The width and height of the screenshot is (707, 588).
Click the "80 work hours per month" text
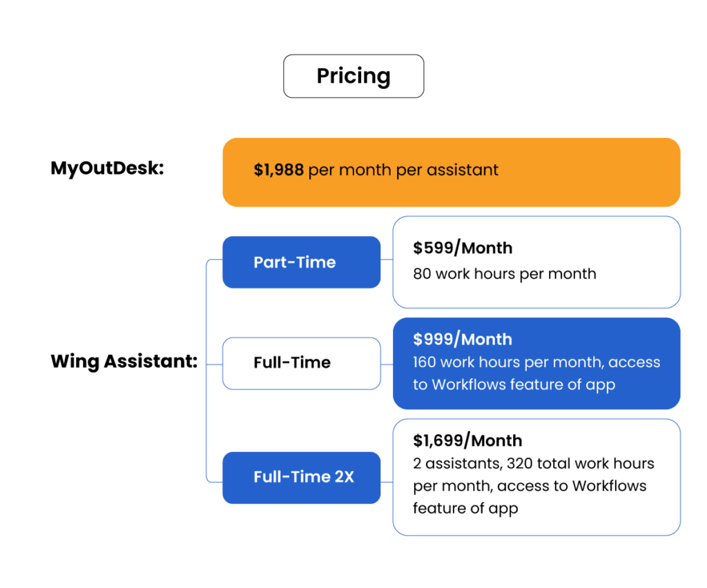click(x=504, y=273)
